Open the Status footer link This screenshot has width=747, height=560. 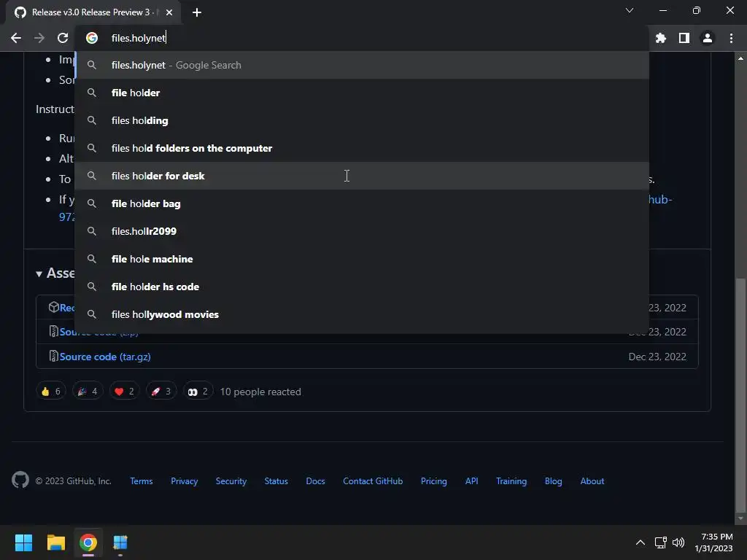coord(276,481)
